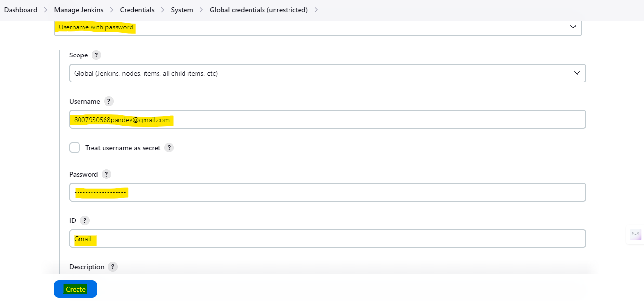Open the floating widget icon at right edge
644x301 pixels.
635,234
